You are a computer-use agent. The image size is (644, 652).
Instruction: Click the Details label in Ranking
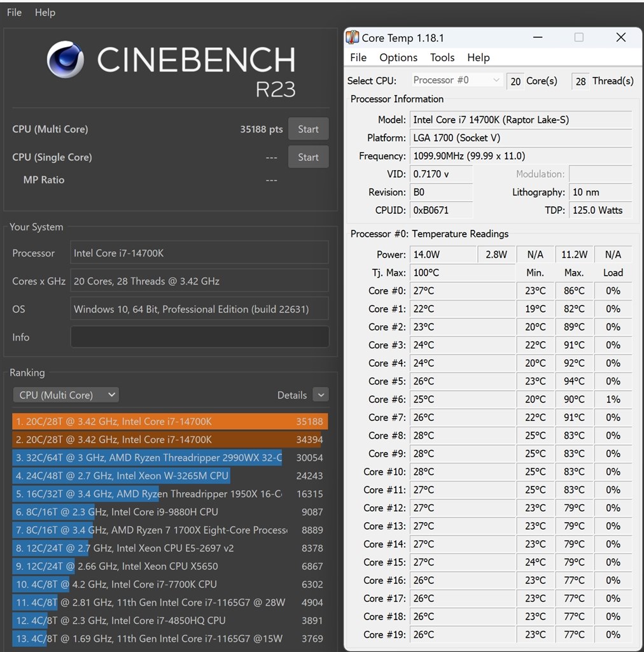coord(291,395)
